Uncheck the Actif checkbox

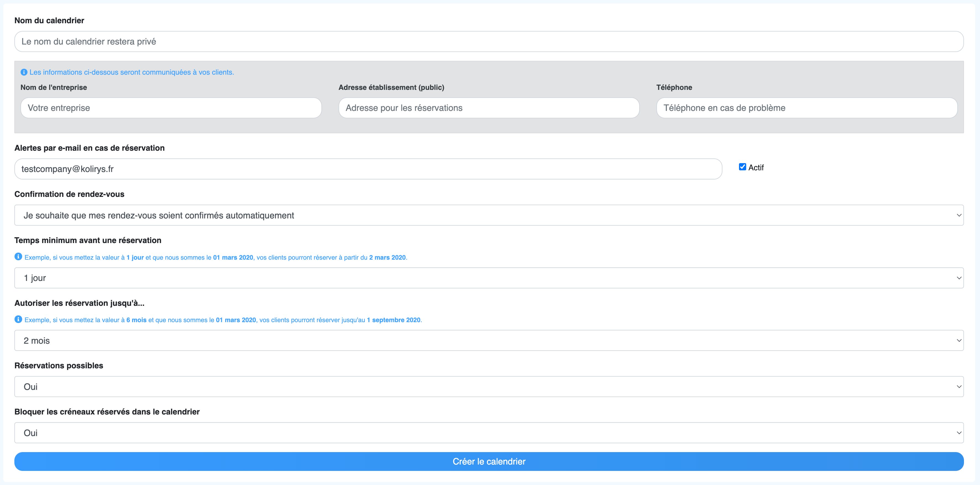click(x=742, y=167)
